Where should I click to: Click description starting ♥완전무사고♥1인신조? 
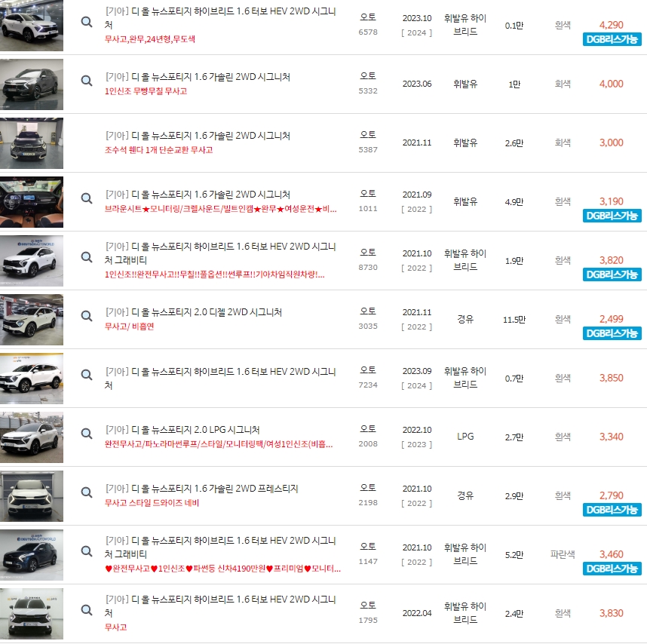(222, 569)
